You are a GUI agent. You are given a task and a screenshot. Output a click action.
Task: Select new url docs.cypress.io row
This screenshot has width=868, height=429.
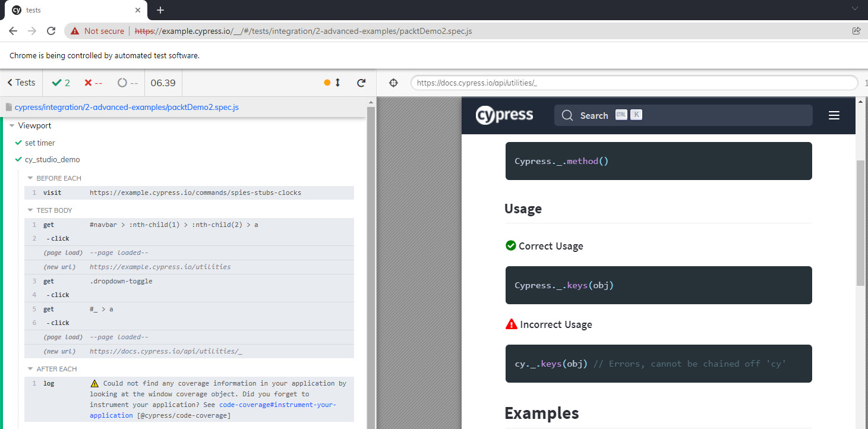189,352
